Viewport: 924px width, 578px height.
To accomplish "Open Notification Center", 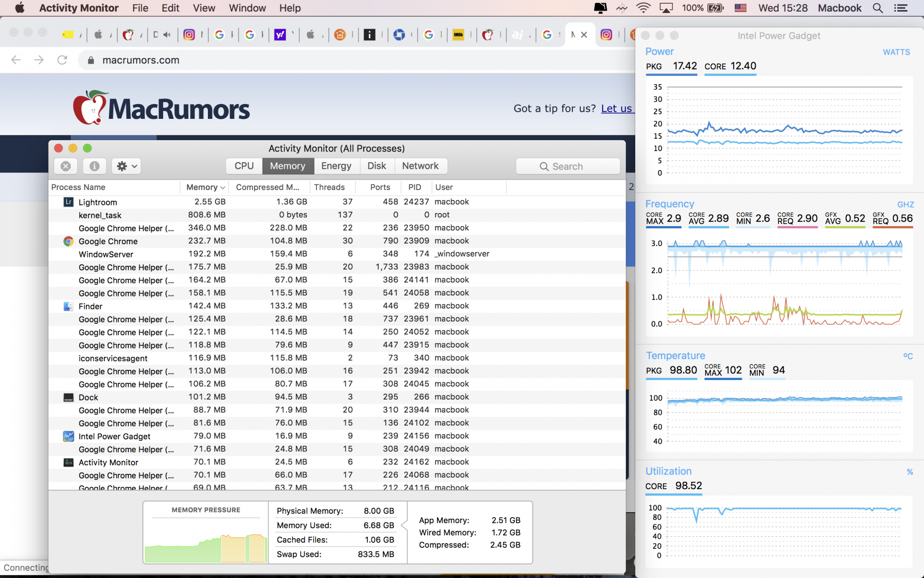I will pyautogui.click(x=901, y=8).
